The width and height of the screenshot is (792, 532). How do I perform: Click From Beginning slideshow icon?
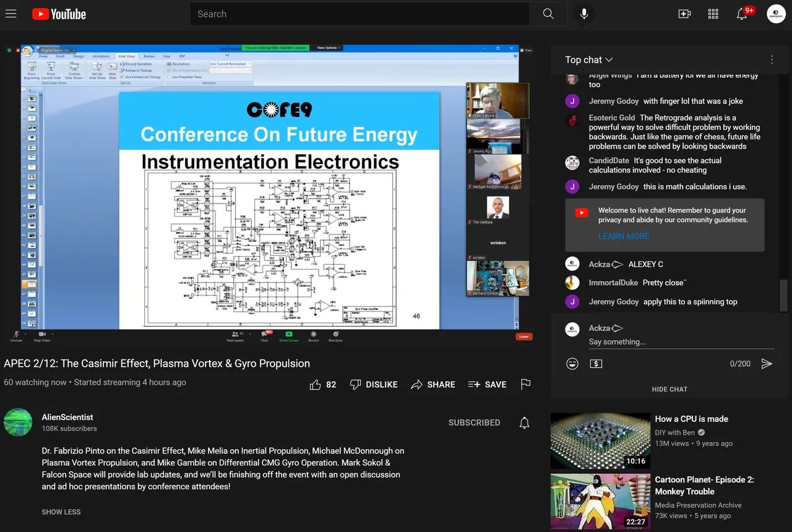[32, 71]
